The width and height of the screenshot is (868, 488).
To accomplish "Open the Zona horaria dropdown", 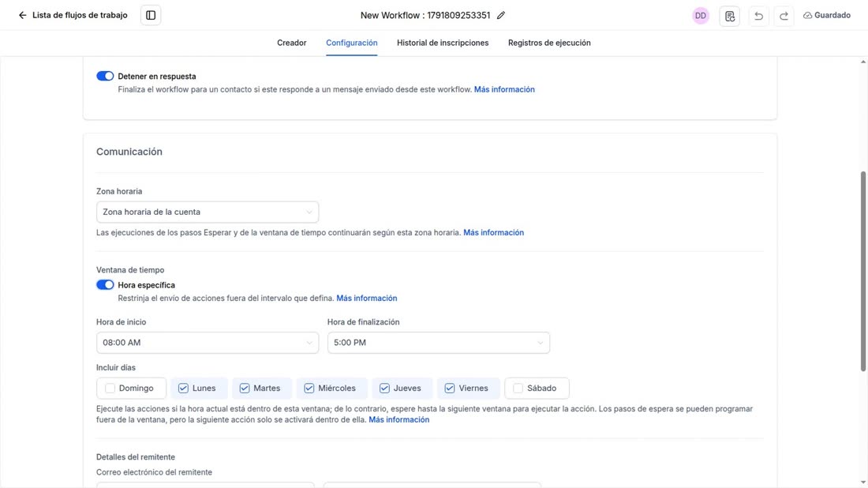I will (208, 212).
